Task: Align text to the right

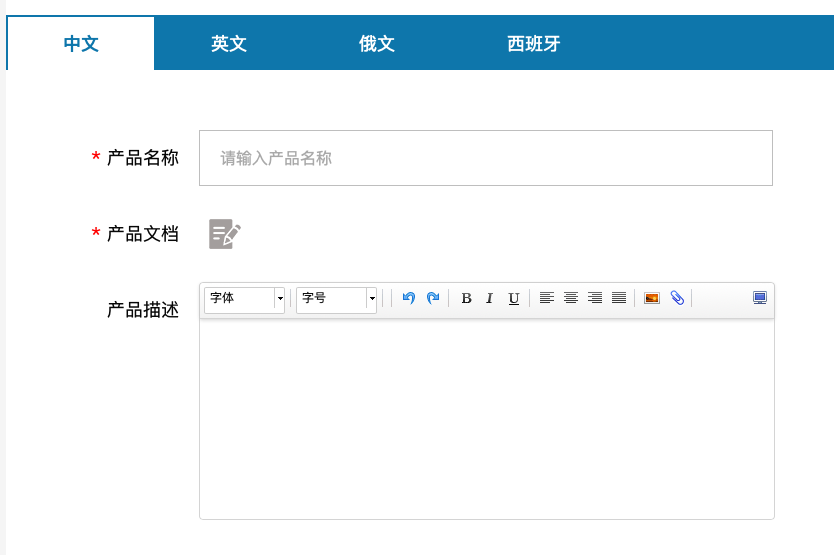Action: coord(595,298)
